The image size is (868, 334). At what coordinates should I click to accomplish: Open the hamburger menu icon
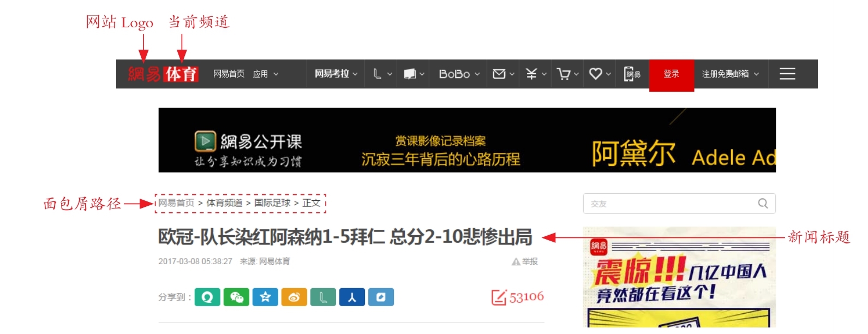(787, 74)
